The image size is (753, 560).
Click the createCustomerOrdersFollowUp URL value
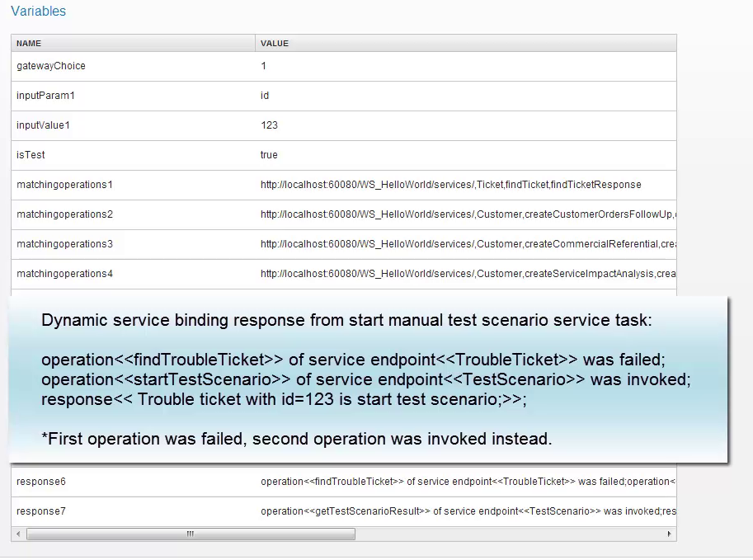coord(468,214)
